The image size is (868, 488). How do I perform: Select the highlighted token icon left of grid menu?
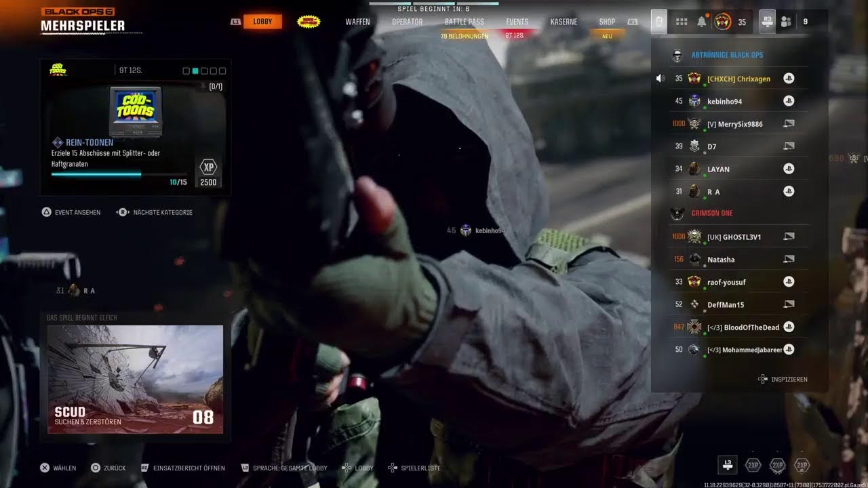658,22
